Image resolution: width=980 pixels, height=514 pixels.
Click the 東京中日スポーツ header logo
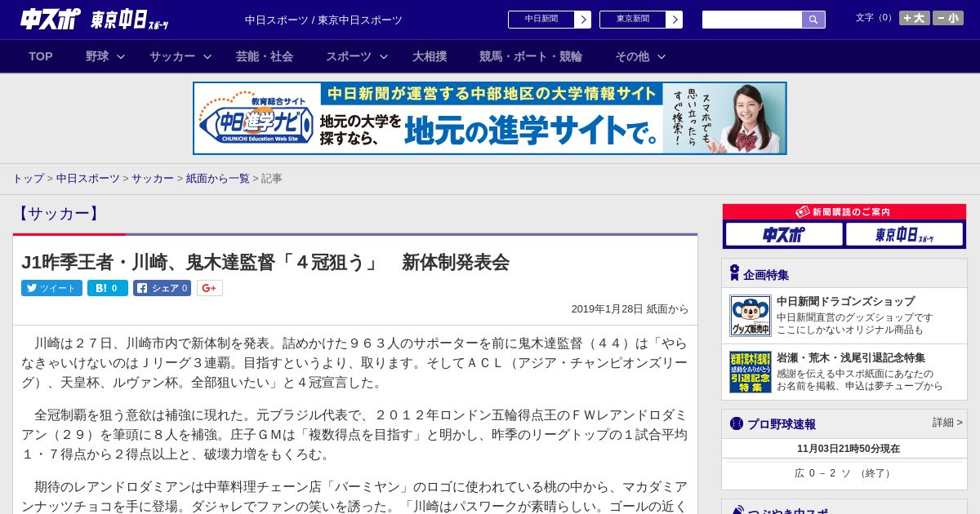click(130, 20)
